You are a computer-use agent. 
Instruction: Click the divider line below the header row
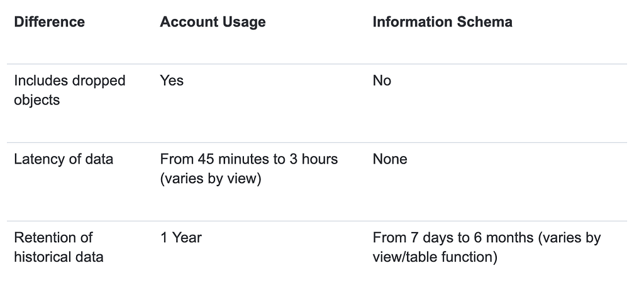tap(317, 64)
